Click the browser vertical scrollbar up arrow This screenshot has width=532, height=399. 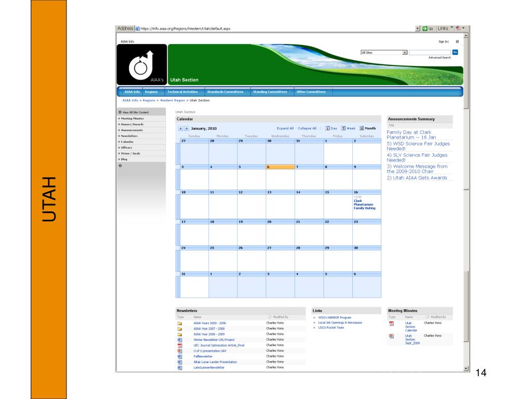pyautogui.click(x=466, y=35)
